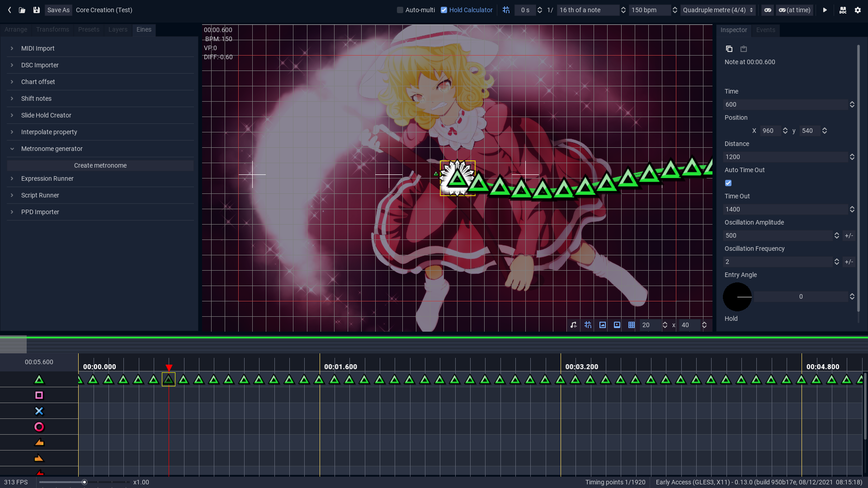Switch to the Layers tab
Screen dimensions: 868x488
118,29
